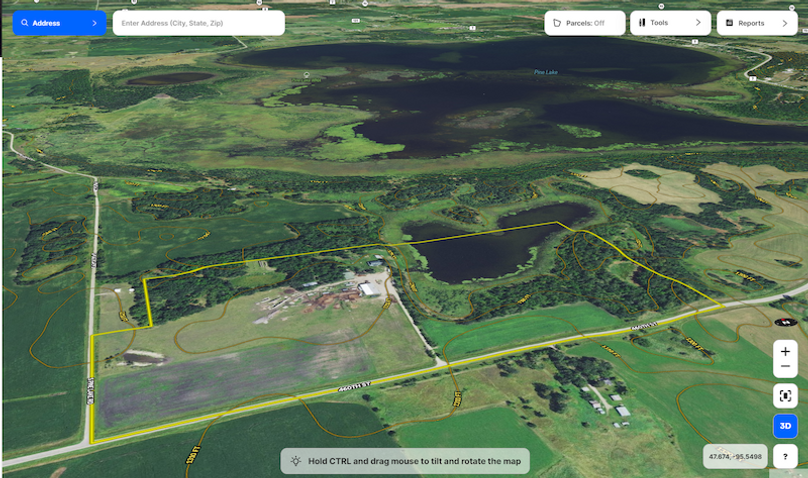Open help with the question mark button
This screenshot has width=808, height=478.
(785, 456)
